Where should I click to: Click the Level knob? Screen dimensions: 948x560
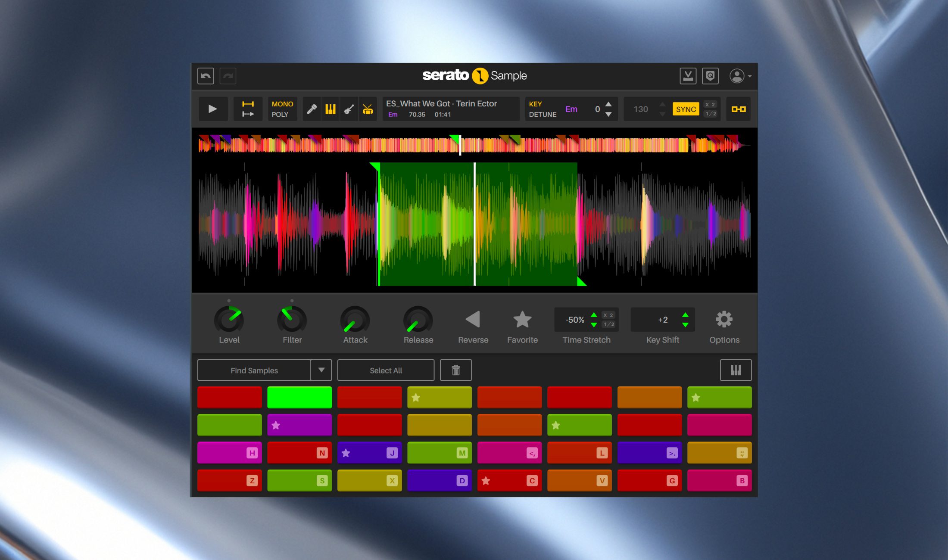click(229, 320)
